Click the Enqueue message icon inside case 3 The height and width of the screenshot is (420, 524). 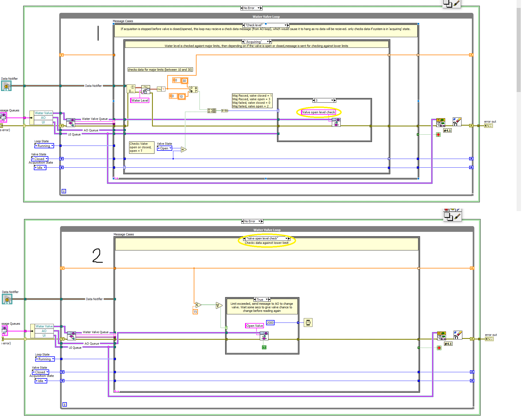pyautogui.click(x=337, y=122)
